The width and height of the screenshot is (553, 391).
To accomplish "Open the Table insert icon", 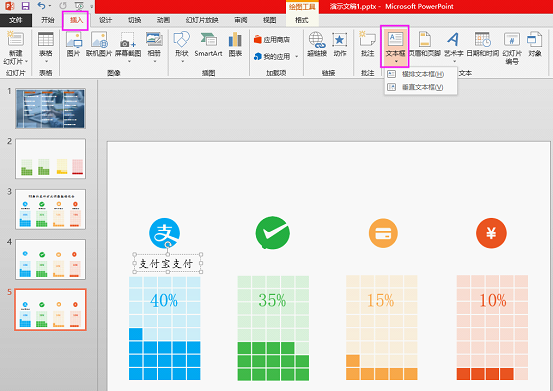I will tap(46, 39).
